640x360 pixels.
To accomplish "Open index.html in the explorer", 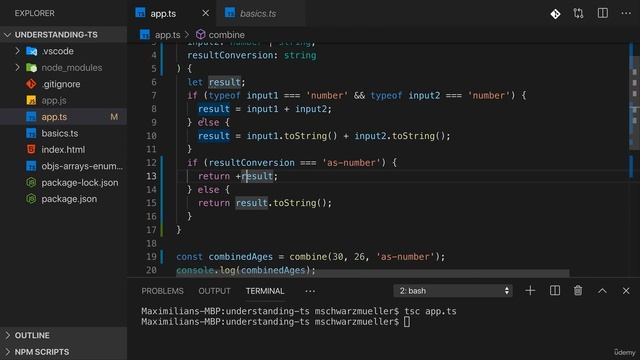I will click(x=63, y=149).
